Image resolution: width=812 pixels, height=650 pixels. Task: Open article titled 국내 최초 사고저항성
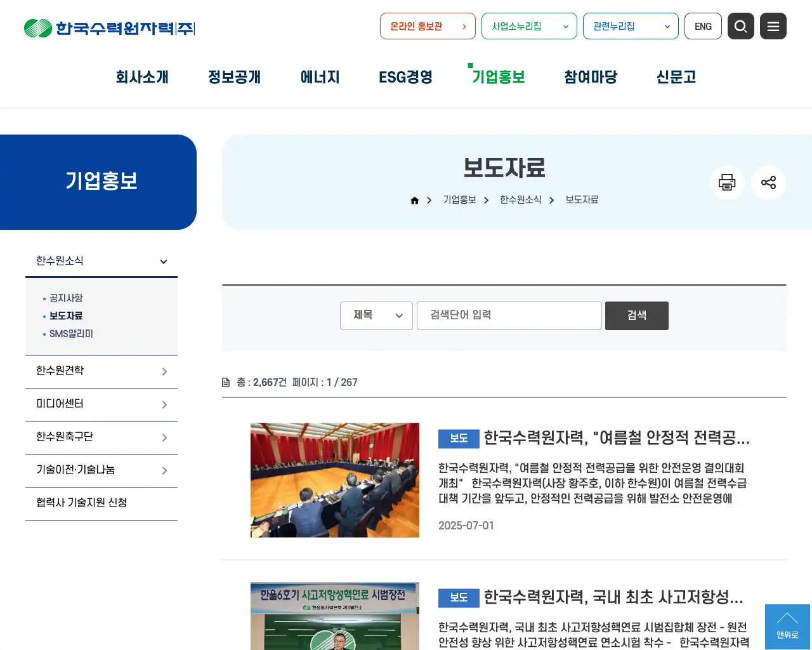pyautogui.click(x=613, y=597)
